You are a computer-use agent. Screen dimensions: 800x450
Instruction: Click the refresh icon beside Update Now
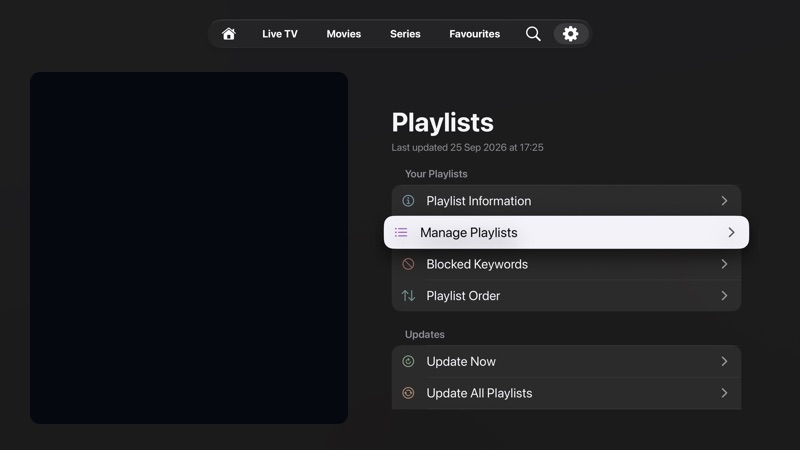coord(408,361)
